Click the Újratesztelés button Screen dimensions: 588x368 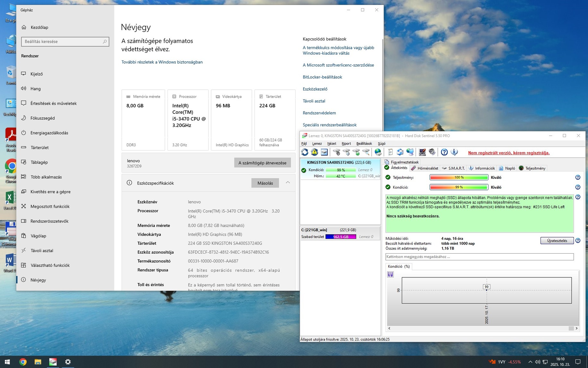[557, 240]
